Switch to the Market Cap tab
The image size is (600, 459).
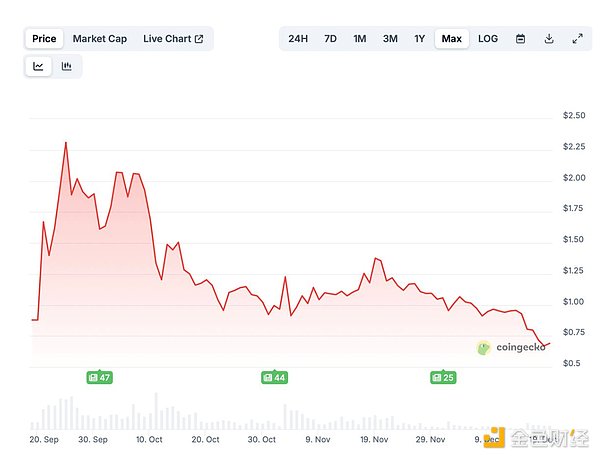99,39
